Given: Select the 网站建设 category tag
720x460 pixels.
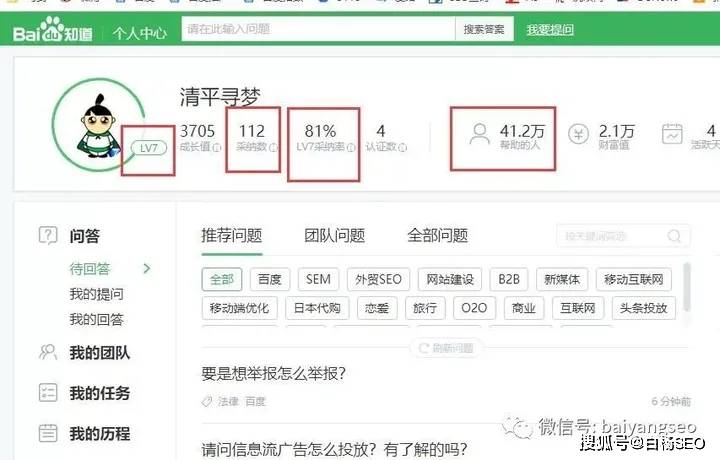Looking at the screenshot, I should [x=450, y=279].
